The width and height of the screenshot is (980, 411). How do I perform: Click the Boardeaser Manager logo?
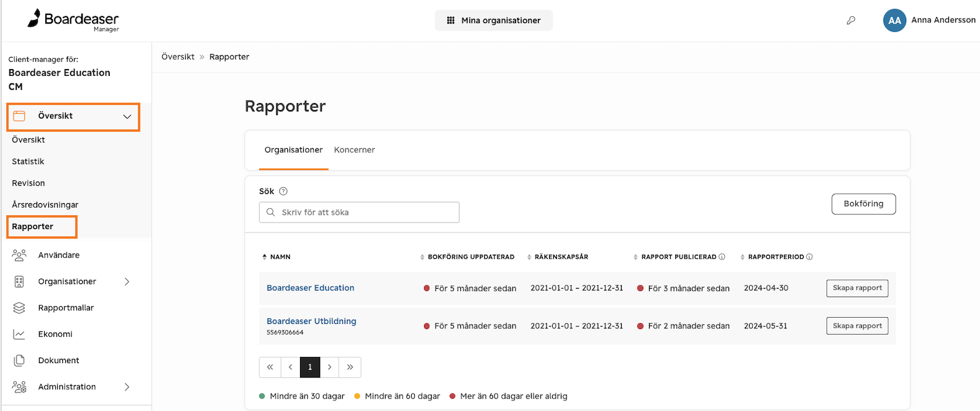coord(73,20)
